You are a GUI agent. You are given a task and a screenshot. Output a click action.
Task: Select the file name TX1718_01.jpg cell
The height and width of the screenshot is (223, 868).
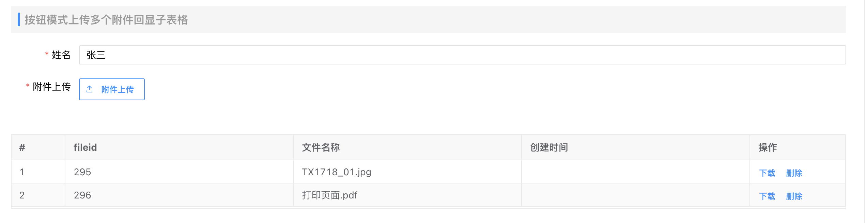tap(337, 172)
